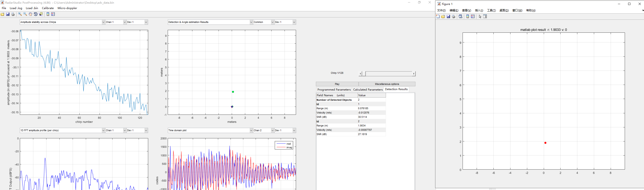Open the Time domain plot dropdown
This screenshot has height=190, width=644.
(210, 131)
